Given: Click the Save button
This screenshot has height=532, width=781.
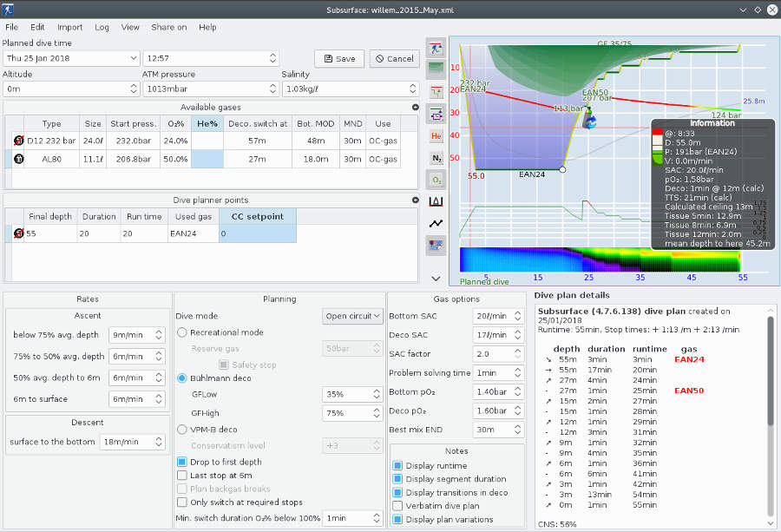Looking at the screenshot, I should click(x=338, y=59).
